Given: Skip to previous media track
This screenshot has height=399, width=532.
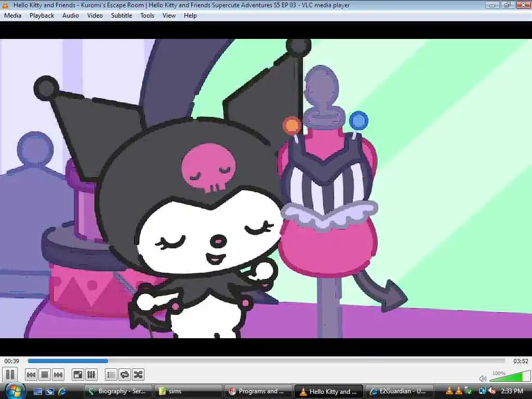Looking at the screenshot, I should click(31, 375).
